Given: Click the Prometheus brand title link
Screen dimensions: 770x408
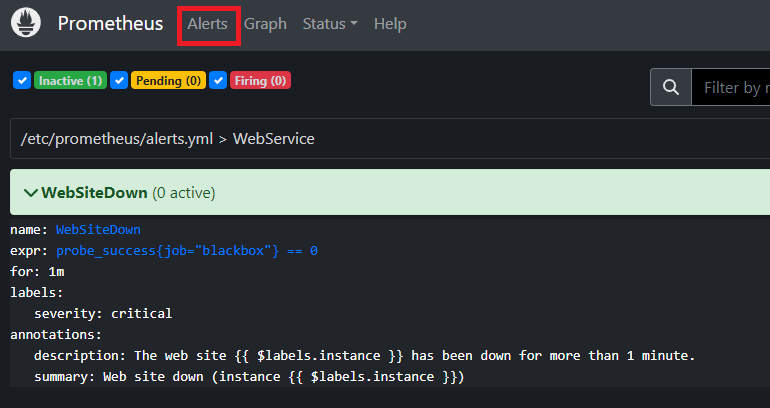Looking at the screenshot, I should [x=110, y=24].
